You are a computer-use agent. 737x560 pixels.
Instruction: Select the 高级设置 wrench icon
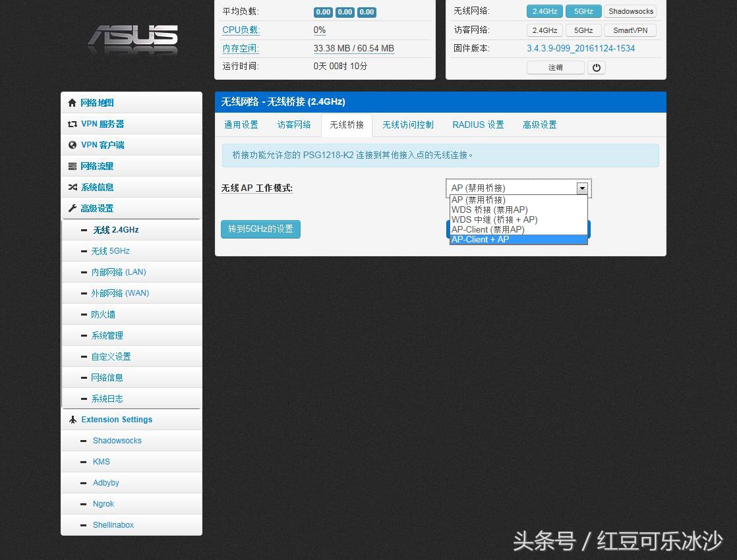(x=73, y=208)
